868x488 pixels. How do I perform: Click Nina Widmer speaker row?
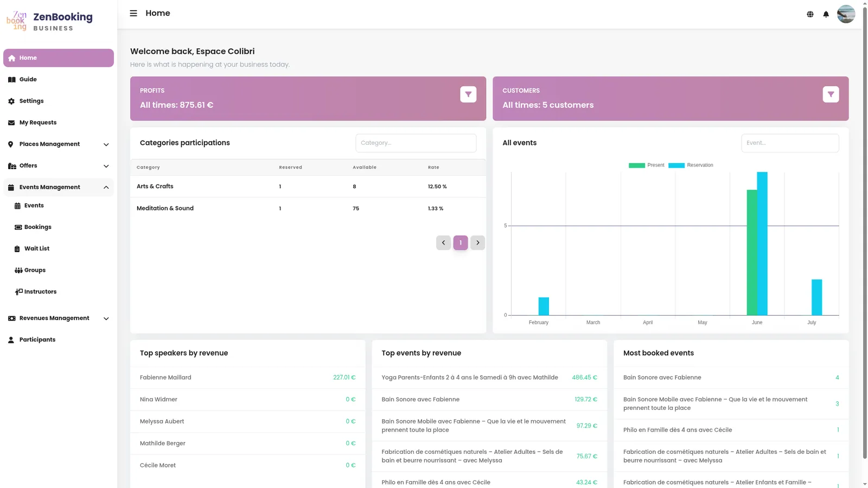[248, 400]
